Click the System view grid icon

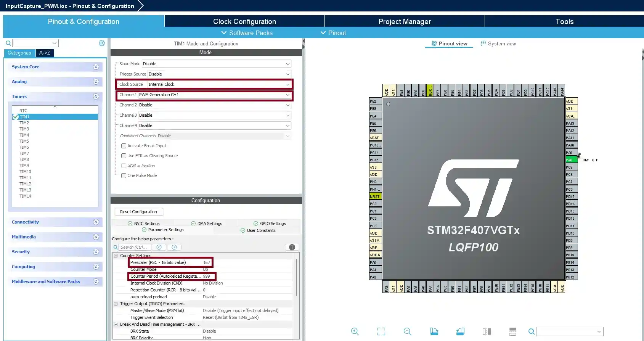[x=483, y=43]
